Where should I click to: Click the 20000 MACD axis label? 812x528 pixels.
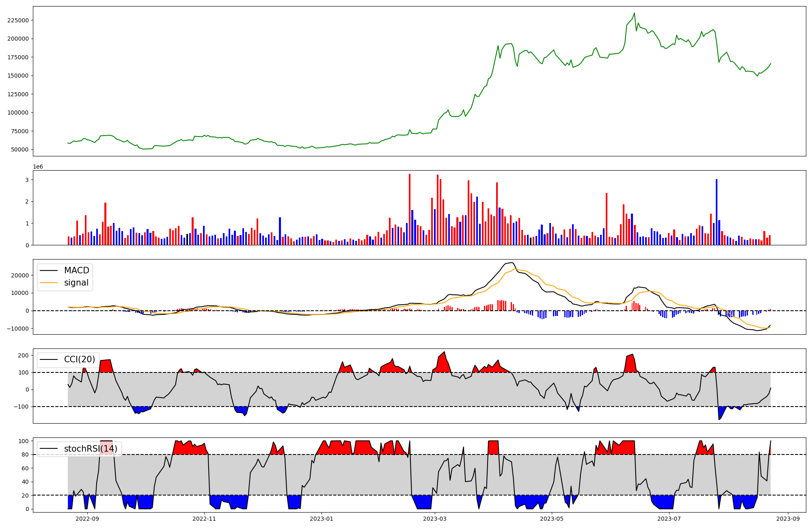point(20,275)
